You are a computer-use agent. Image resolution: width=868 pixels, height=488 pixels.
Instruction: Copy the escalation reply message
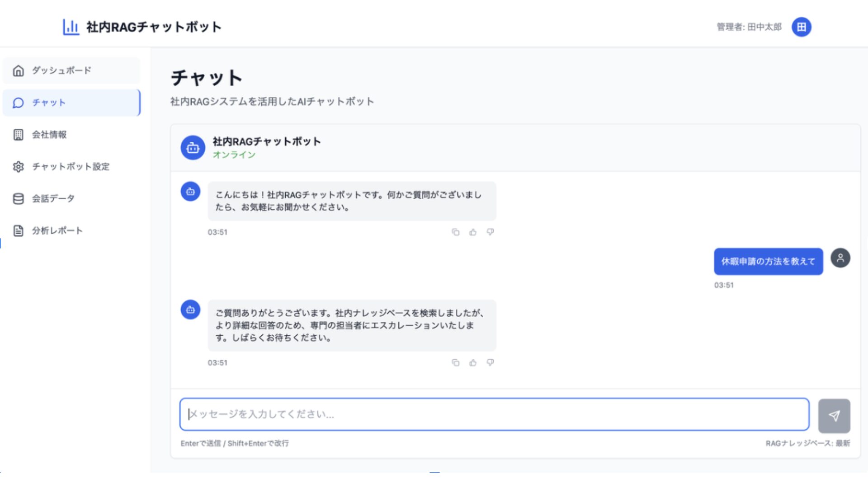coord(456,363)
